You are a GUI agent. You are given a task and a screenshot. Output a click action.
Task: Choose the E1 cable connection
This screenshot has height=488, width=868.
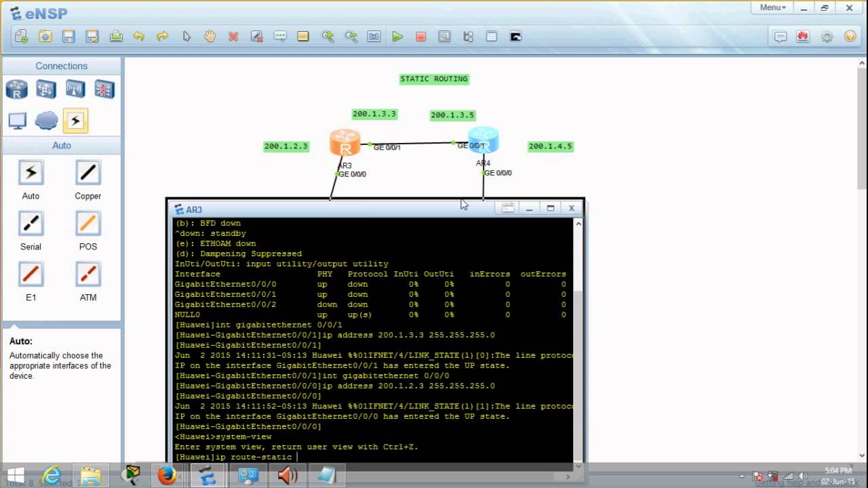click(x=31, y=274)
